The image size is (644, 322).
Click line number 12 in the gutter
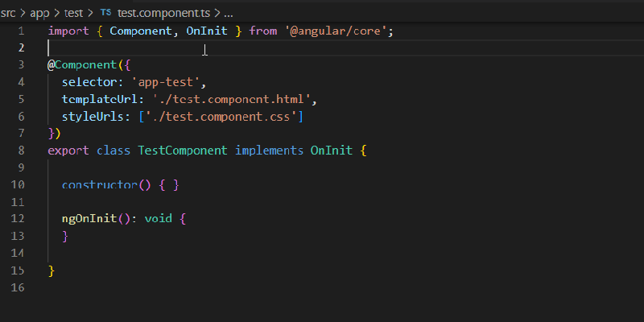click(18, 218)
